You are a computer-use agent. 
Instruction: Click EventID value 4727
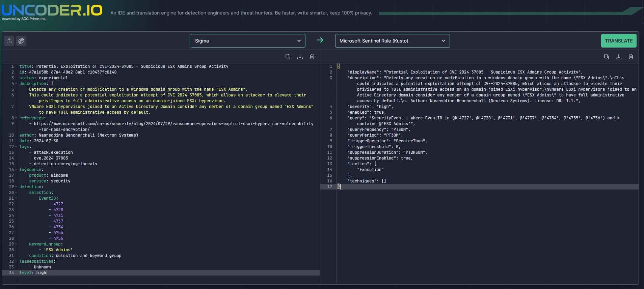[x=58, y=204]
